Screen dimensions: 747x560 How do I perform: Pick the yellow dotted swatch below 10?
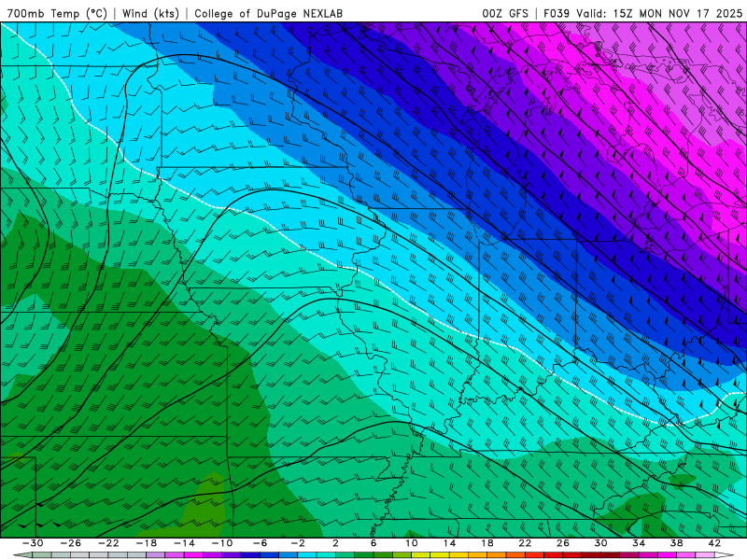coord(421,555)
